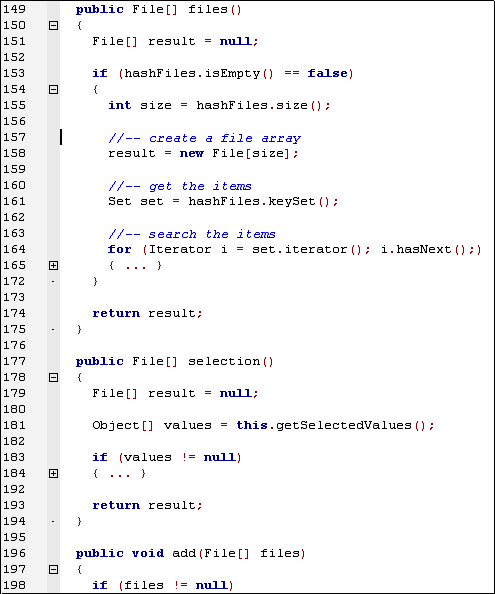Collapse the selection() method fold at line 178

[53, 377]
